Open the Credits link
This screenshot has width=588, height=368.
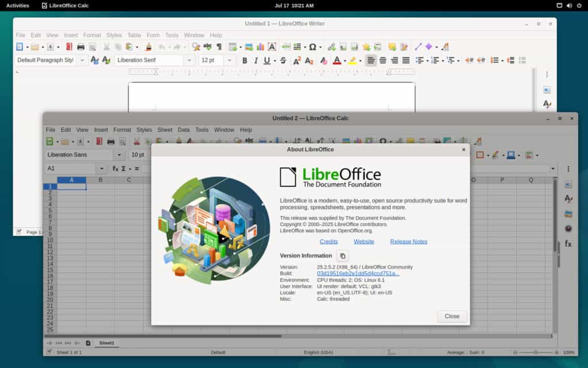point(328,241)
